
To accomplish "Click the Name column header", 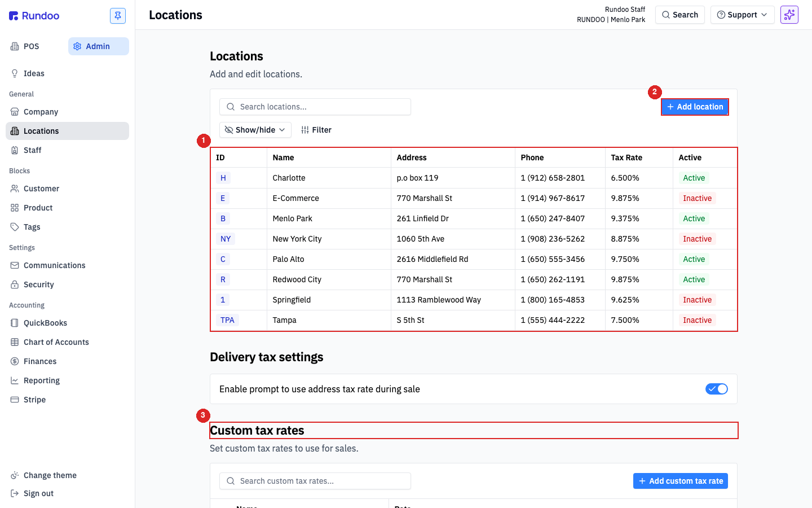I will click(329, 157).
